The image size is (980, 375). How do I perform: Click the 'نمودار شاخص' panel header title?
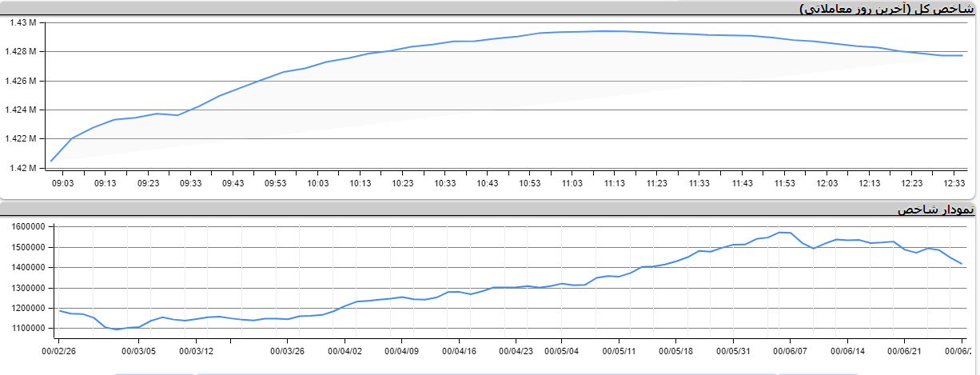pos(936,209)
